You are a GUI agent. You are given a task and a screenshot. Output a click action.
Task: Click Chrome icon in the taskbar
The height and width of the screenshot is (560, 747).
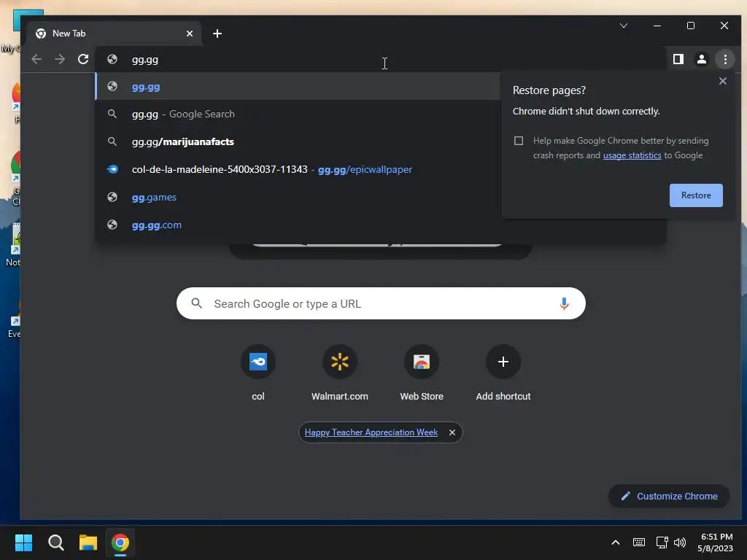(120, 542)
